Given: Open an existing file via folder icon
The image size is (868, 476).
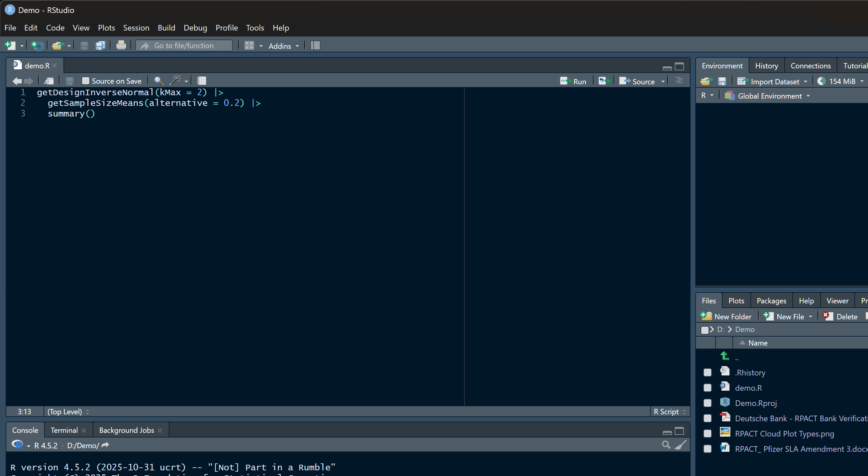Looking at the screenshot, I should click(57, 45).
